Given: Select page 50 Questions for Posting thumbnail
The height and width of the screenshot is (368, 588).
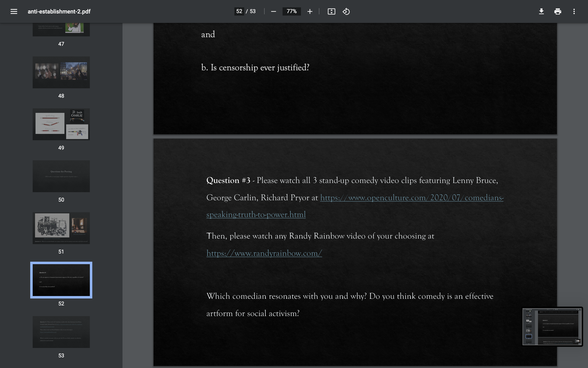Looking at the screenshot, I should click(x=61, y=176).
